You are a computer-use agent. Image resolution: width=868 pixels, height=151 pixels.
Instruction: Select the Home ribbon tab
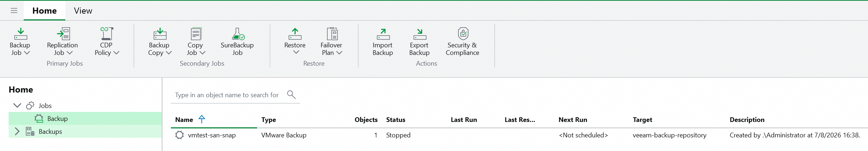45,11
